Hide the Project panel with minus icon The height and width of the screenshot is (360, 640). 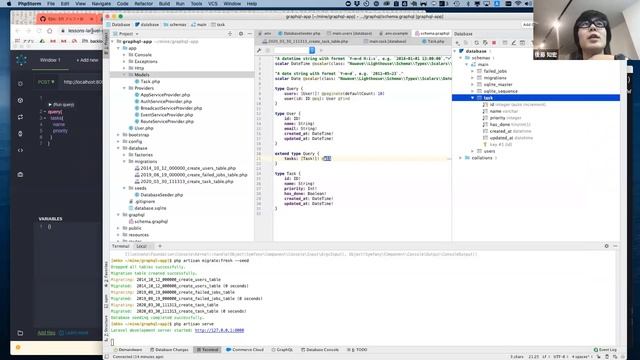[250, 34]
